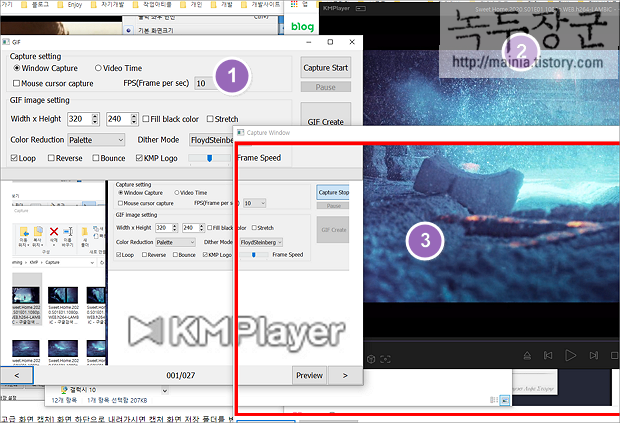Click the green blog logo

(x=302, y=26)
